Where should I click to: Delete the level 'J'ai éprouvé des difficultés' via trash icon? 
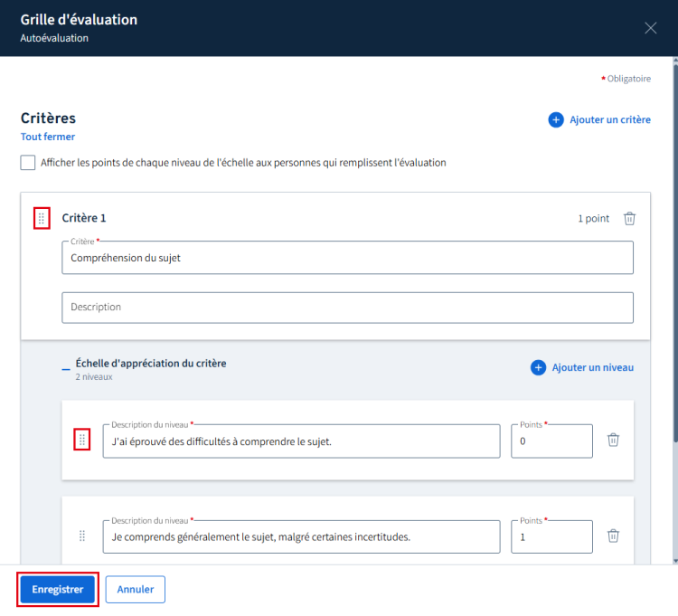(x=613, y=440)
